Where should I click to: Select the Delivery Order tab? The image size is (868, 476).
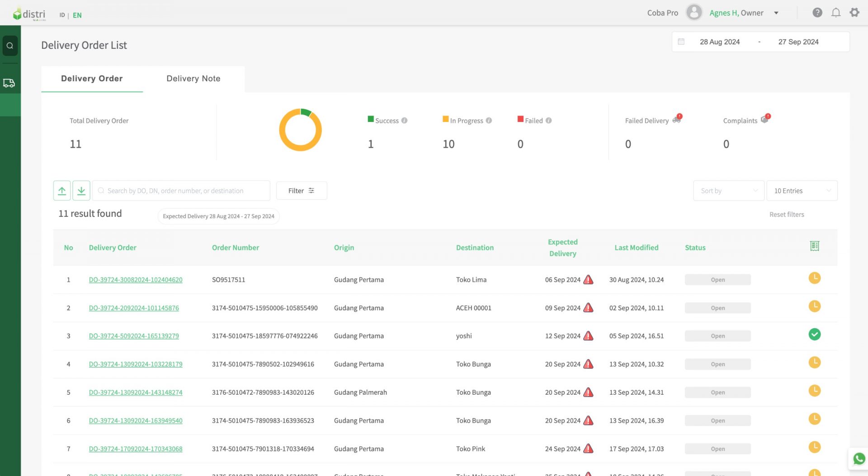pos(92,79)
